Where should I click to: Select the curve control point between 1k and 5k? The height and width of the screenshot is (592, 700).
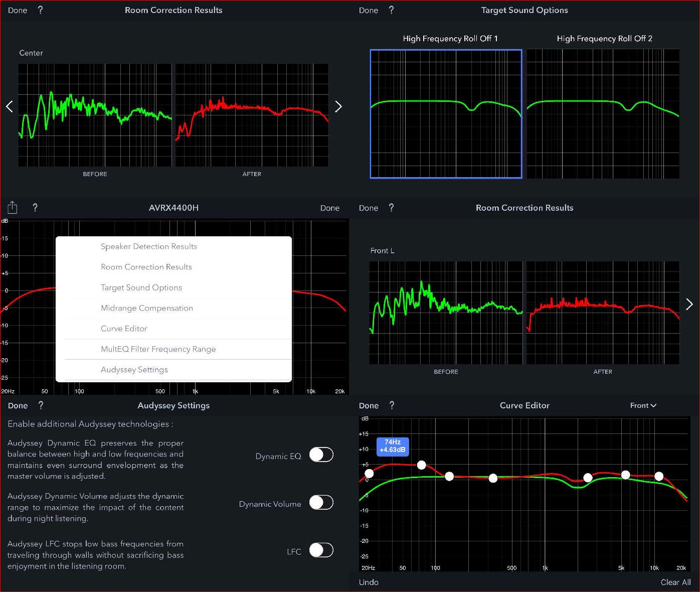point(588,478)
